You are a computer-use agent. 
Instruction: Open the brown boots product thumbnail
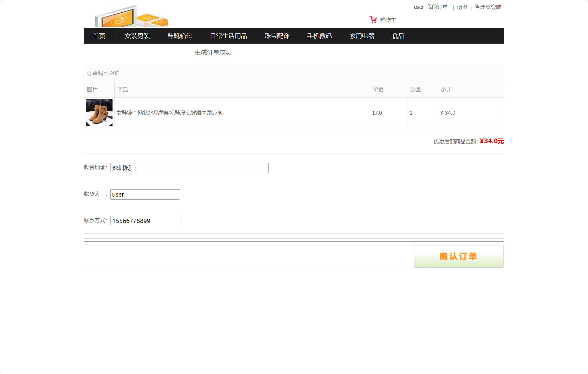coord(99,113)
